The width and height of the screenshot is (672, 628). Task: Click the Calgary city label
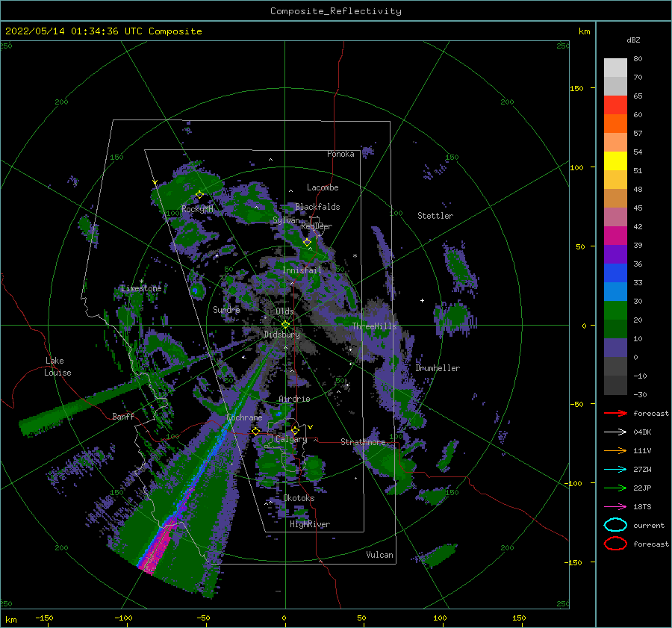291,439
